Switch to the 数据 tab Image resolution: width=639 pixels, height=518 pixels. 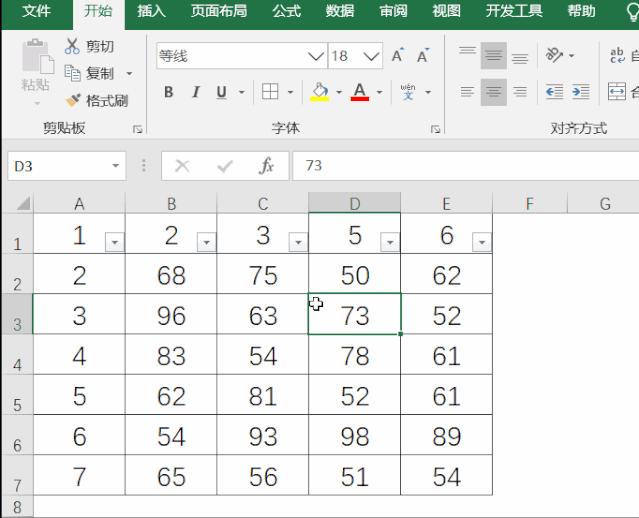pyautogui.click(x=339, y=11)
